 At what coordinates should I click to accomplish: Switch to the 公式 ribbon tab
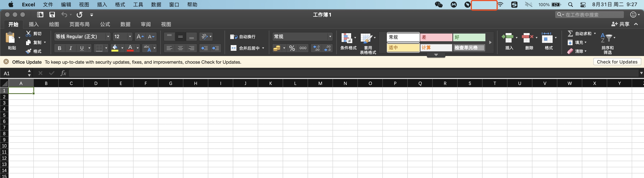pos(105,24)
